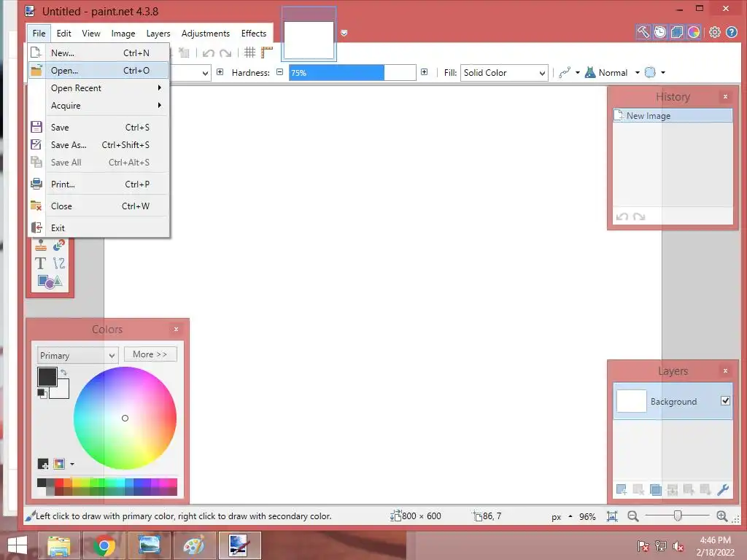Choose Print from File menu

tap(98, 184)
